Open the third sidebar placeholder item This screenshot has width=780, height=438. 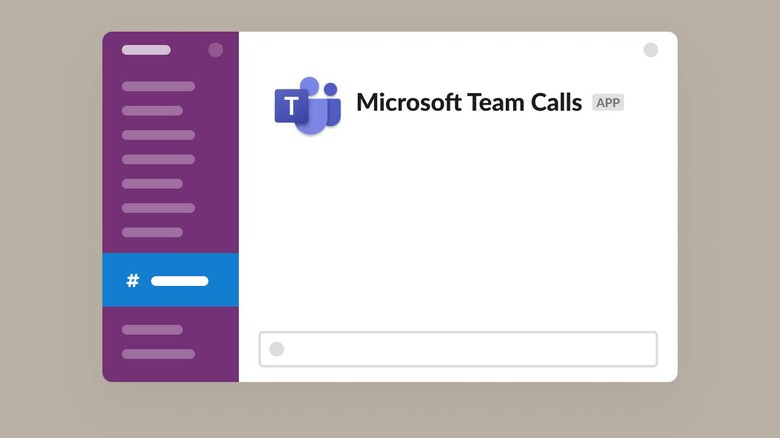[158, 135]
